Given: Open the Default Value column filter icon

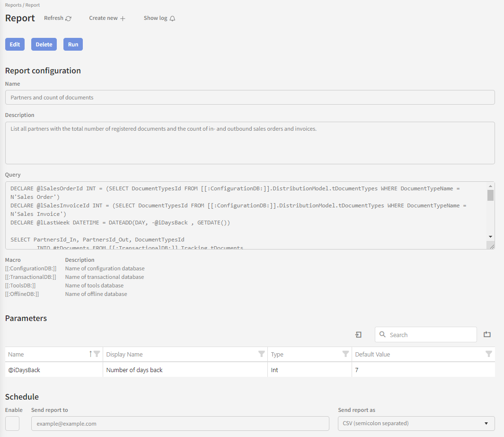Looking at the screenshot, I should coord(489,354).
